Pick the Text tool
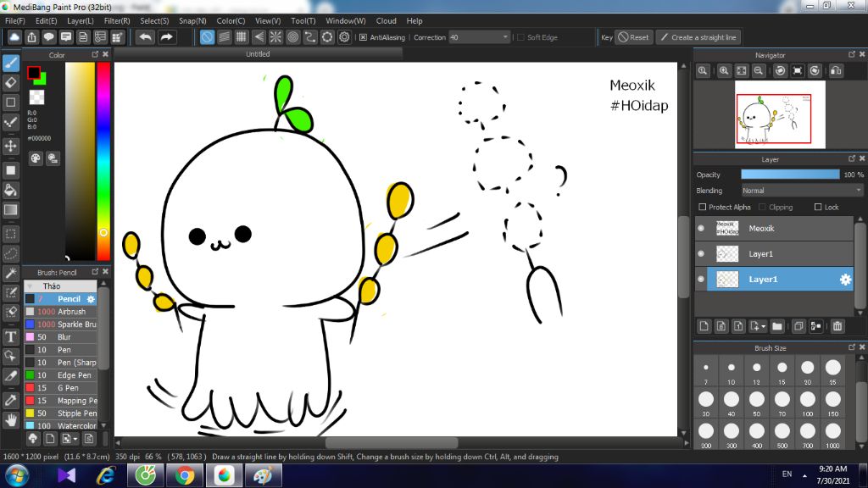This screenshot has height=488, width=868. click(11, 336)
